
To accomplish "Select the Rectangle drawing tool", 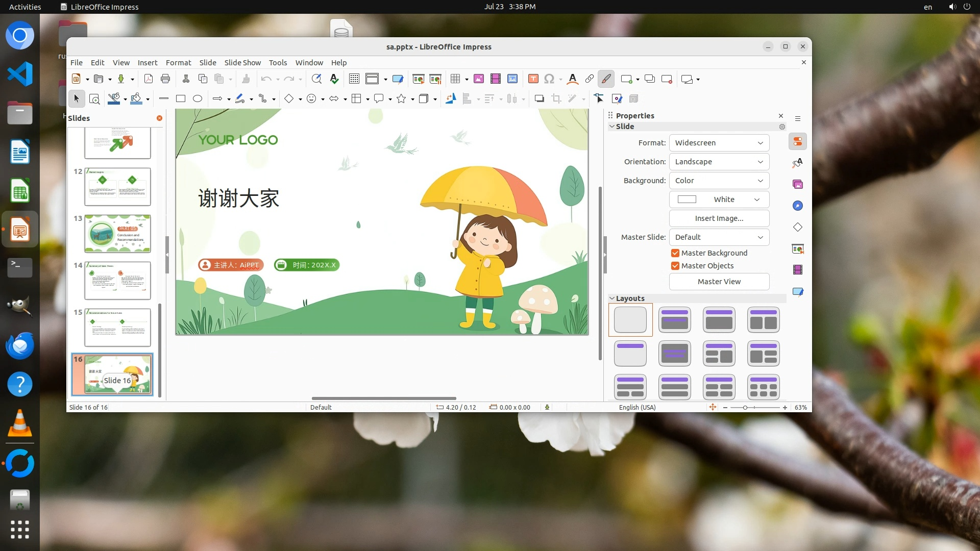I will [180, 98].
